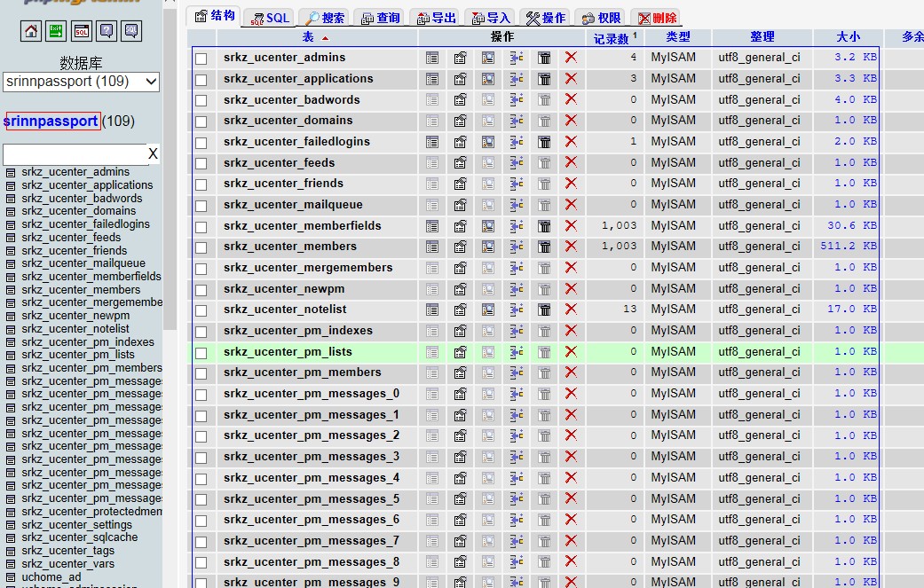
Task: Click insert icon for srkz_ucenter_feeds row
Action: coord(517,163)
